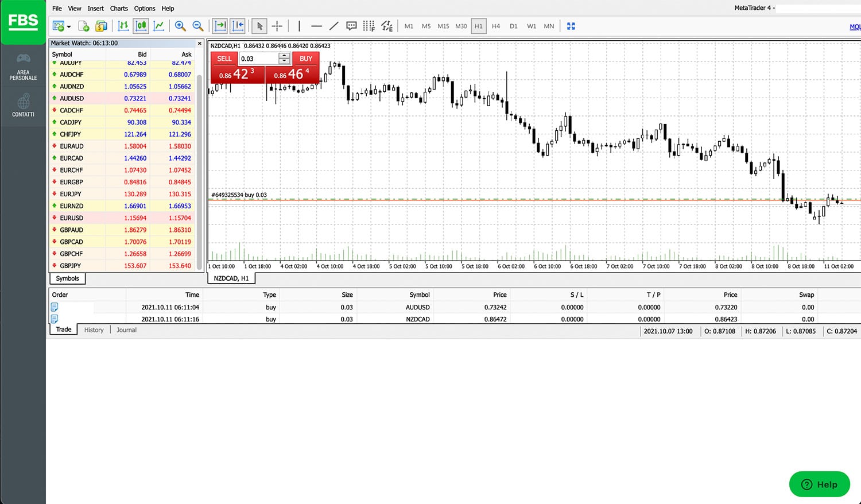Viewport: 861px width, 504px height.
Task: Toggle fullscreen mode icon
Action: pyautogui.click(x=571, y=26)
